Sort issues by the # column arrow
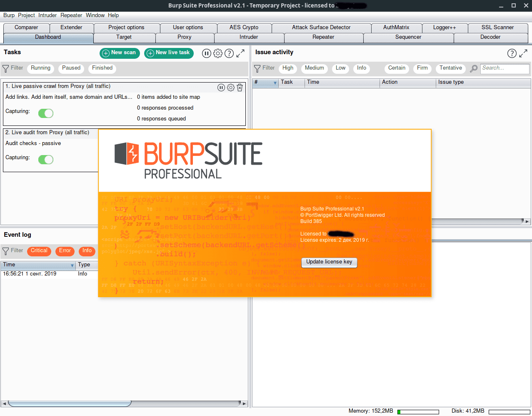Image resolution: width=532 pixels, height=416 pixels. (x=275, y=83)
